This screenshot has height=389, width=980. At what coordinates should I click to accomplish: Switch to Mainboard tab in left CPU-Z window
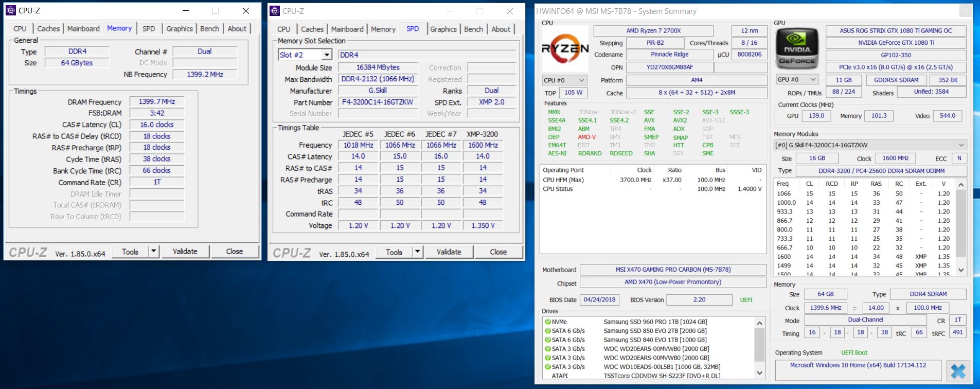click(83, 29)
